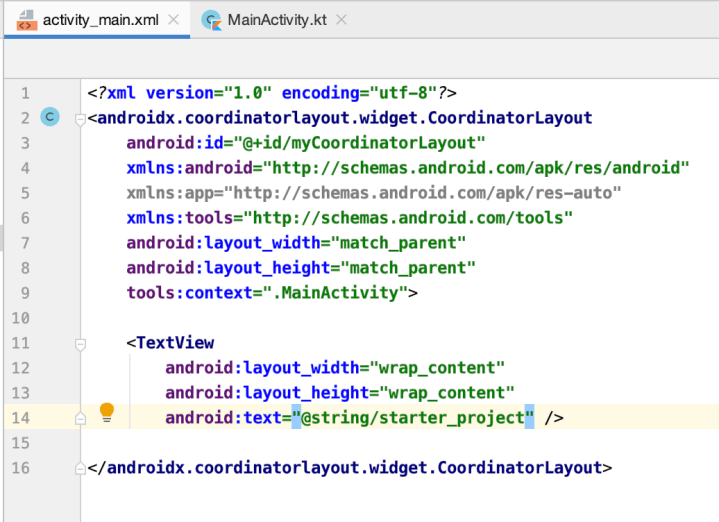The image size is (719, 522).
Task: Close the activity_main.xml tab
Action: click(x=173, y=20)
